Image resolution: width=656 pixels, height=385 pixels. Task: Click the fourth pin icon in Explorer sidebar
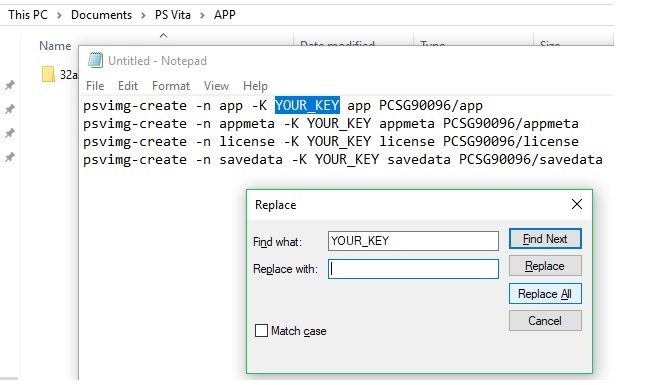pos(10,157)
